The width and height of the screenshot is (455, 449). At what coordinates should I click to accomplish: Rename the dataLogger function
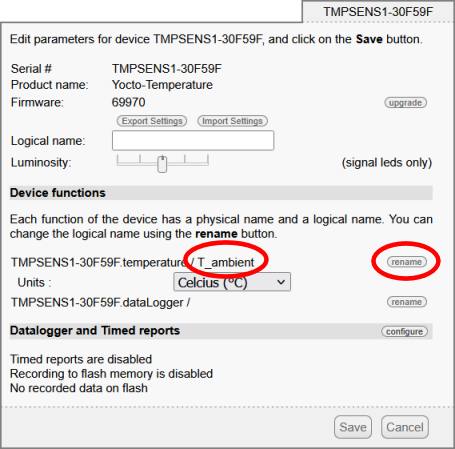click(407, 302)
